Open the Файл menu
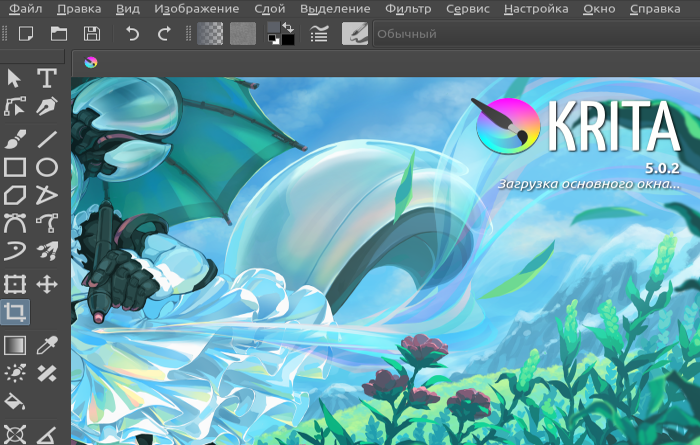This screenshot has width=700, height=445. pos(25,9)
